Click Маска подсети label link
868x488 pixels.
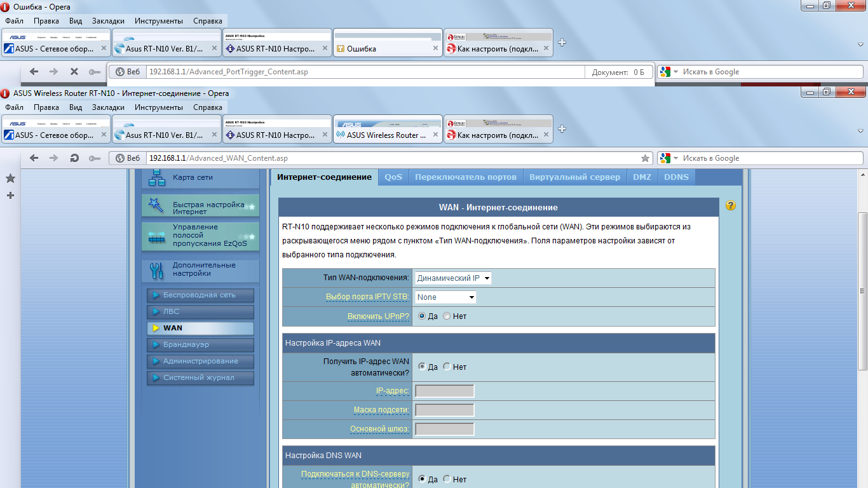(381, 410)
